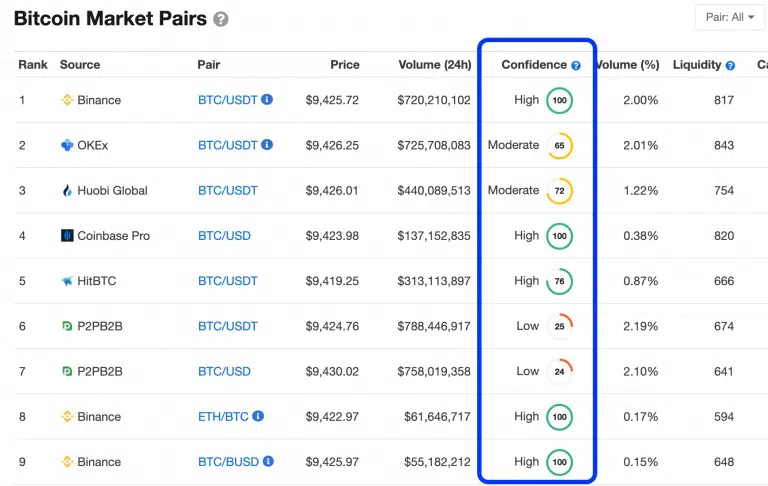This screenshot has height=486, width=768.
Task: Click the info icon beside BTC/BUSD pair
Action: [x=268, y=462]
